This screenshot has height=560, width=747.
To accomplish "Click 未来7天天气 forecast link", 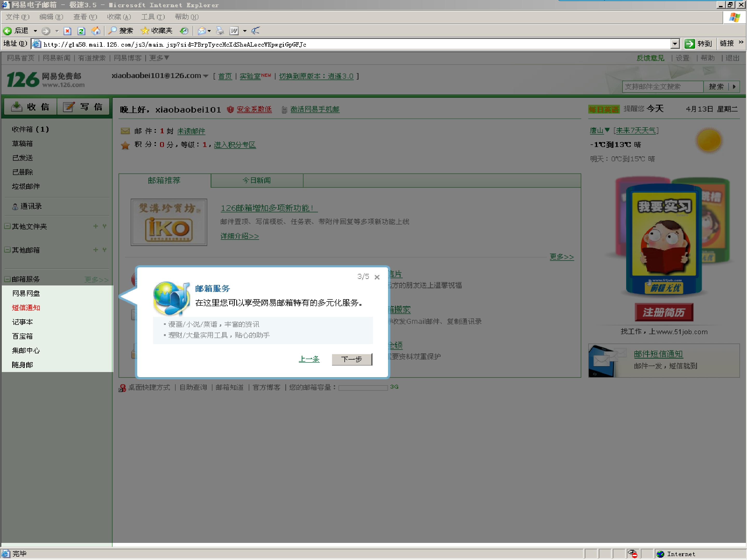I will pyautogui.click(x=636, y=130).
